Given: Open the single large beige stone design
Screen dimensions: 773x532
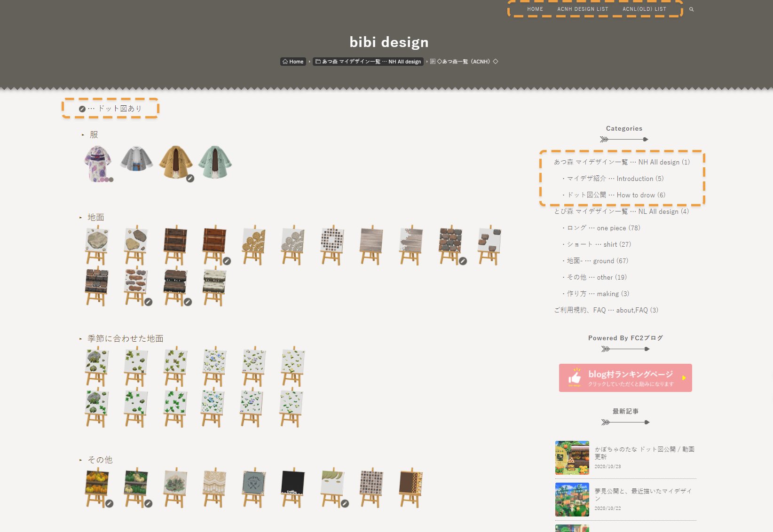Looking at the screenshot, I should coord(97,245).
